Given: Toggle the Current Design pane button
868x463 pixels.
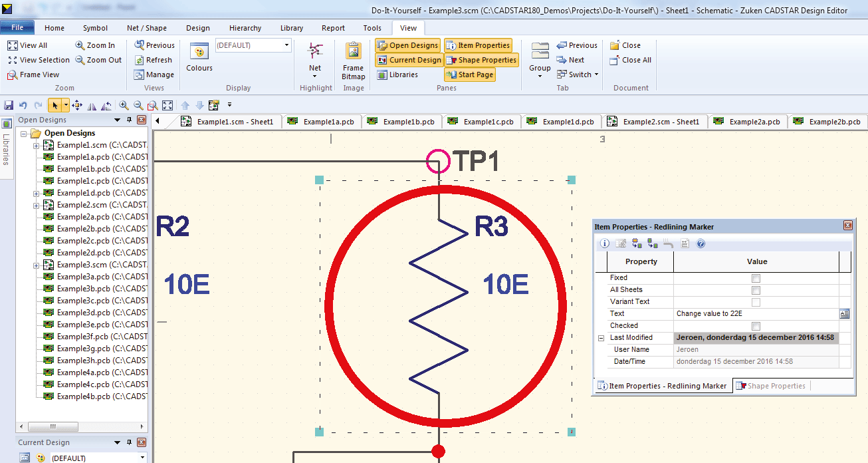Looking at the screenshot, I should (409, 60).
